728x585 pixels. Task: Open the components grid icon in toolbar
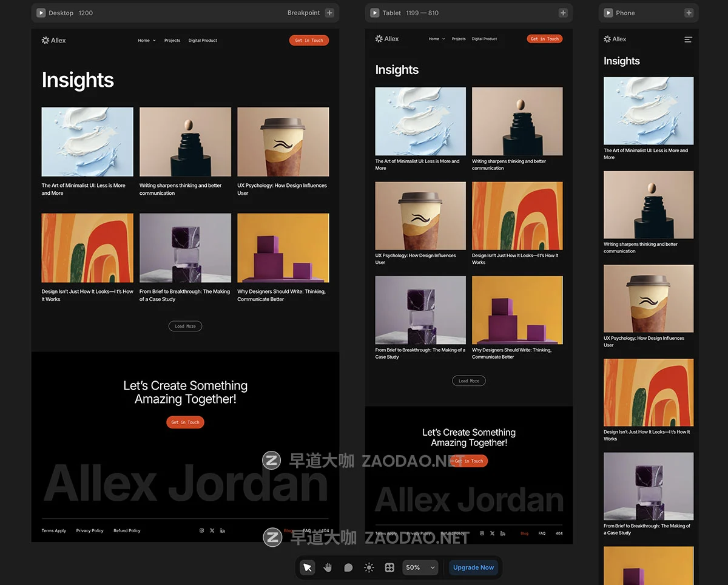[389, 567]
